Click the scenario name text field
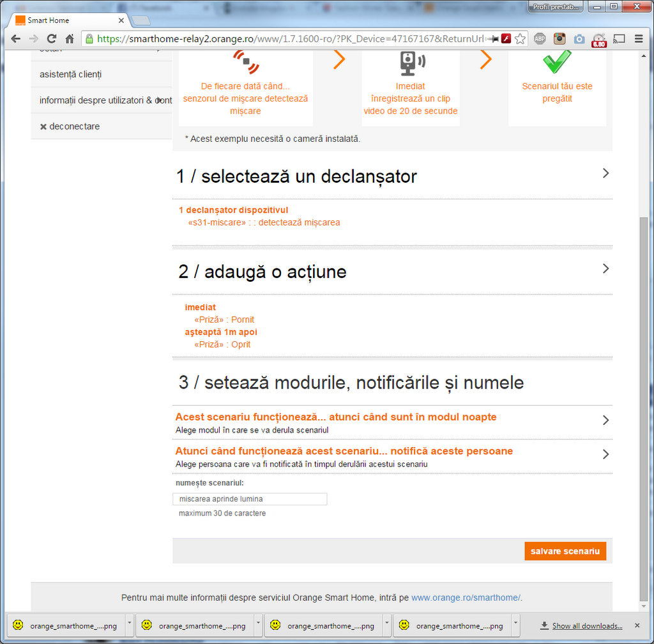Viewport: 654px width, 644px height. tap(250, 499)
